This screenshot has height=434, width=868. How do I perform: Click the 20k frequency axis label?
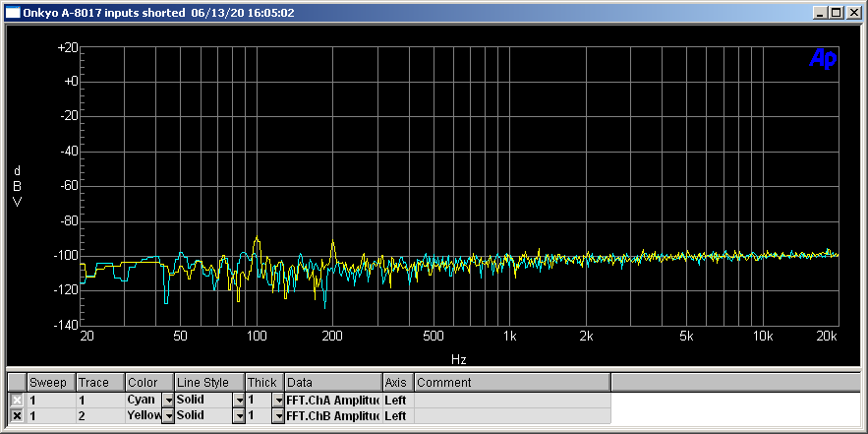point(828,336)
